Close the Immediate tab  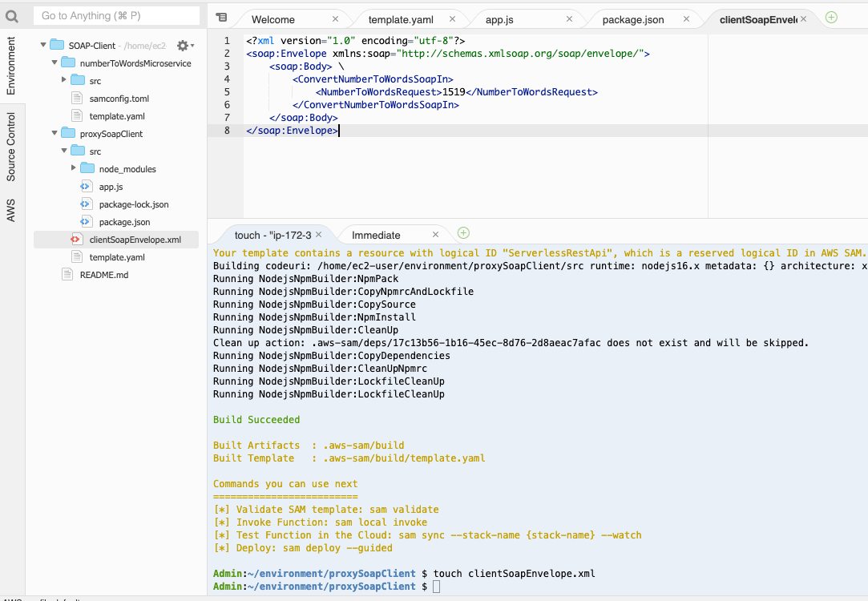[436, 235]
